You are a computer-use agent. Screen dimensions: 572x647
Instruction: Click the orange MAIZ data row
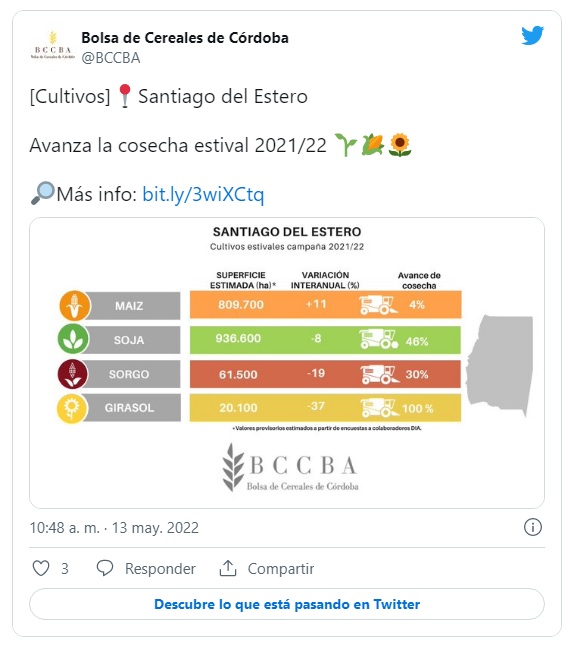click(x=325, y=305)
